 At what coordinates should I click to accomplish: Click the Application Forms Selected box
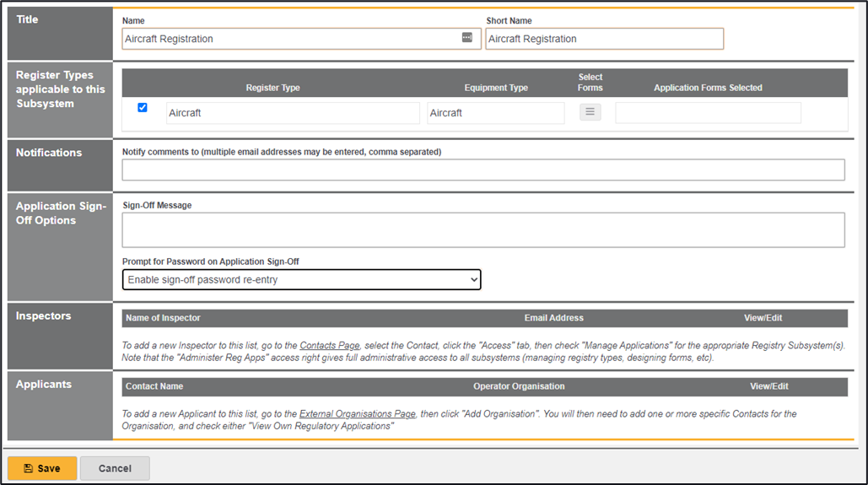tap(708, 113)
